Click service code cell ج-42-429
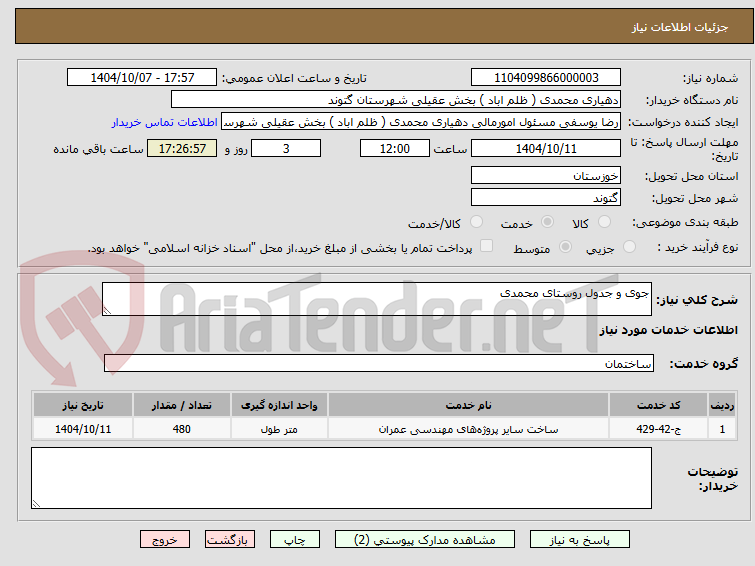The width and height of the screenshot is (755, 566). pyautogui.click(x=658, y=429)
